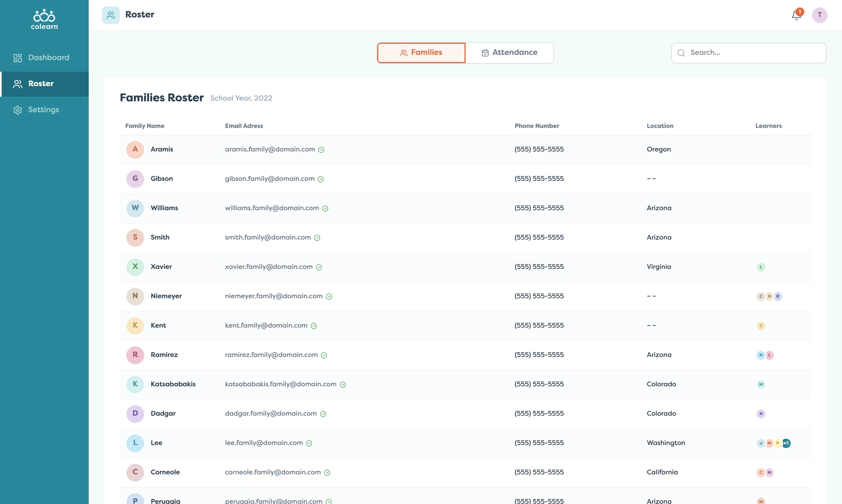Click the colearn logo
Viewport: 842px width, 504px height.
(44, 19)
